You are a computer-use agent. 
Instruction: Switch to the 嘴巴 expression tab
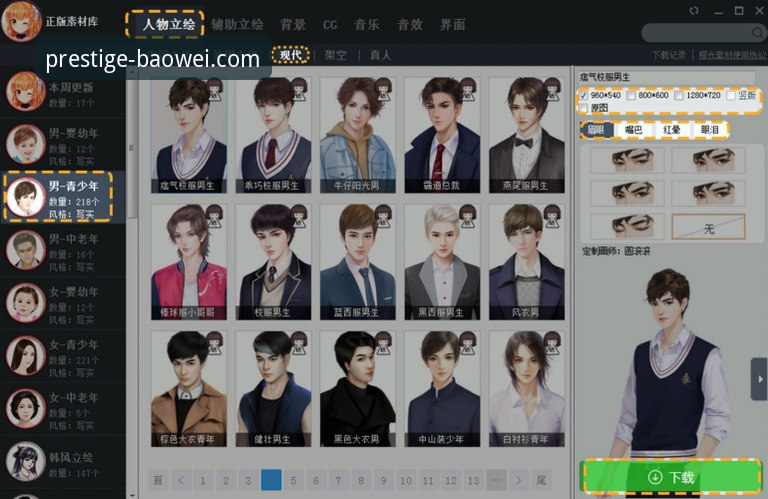634,129
